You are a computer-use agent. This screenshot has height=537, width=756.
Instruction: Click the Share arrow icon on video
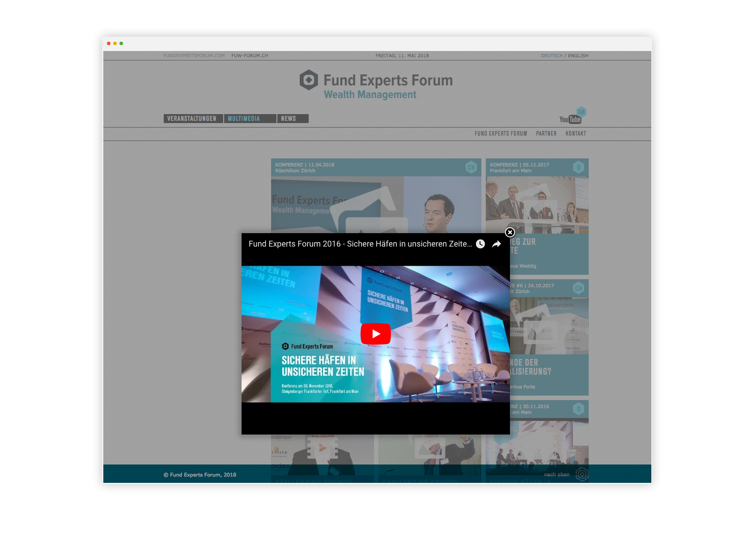click(x=497, y=244)
